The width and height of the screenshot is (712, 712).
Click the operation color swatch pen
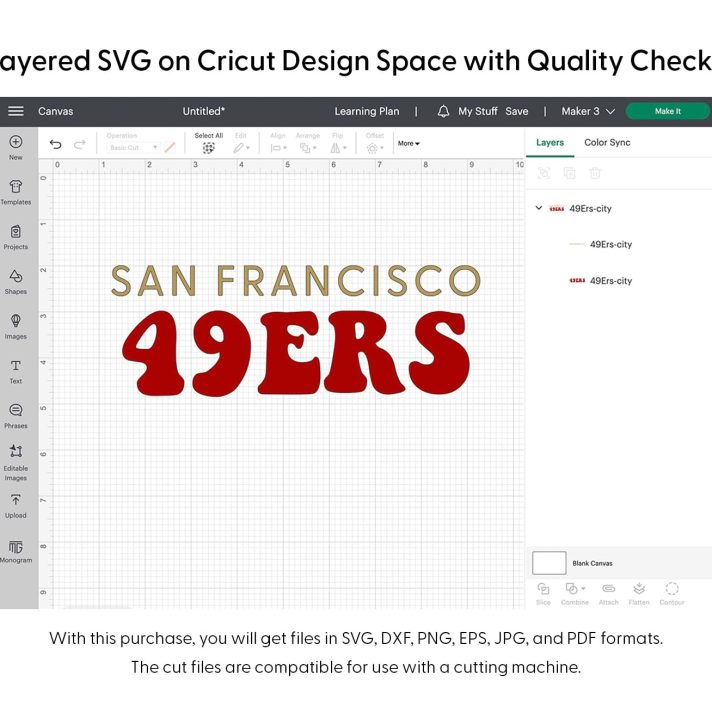coord(170,148)
